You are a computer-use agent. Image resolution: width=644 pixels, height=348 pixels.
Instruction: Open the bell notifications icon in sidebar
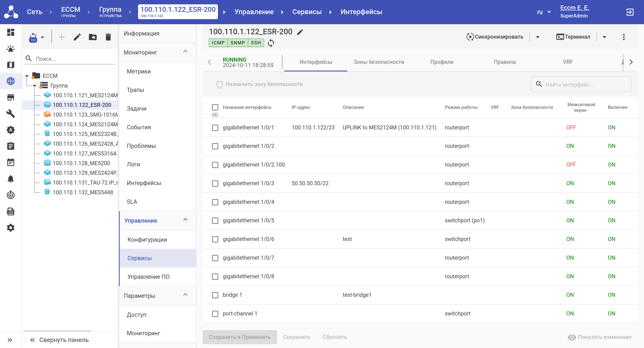[x=11, y=178]
